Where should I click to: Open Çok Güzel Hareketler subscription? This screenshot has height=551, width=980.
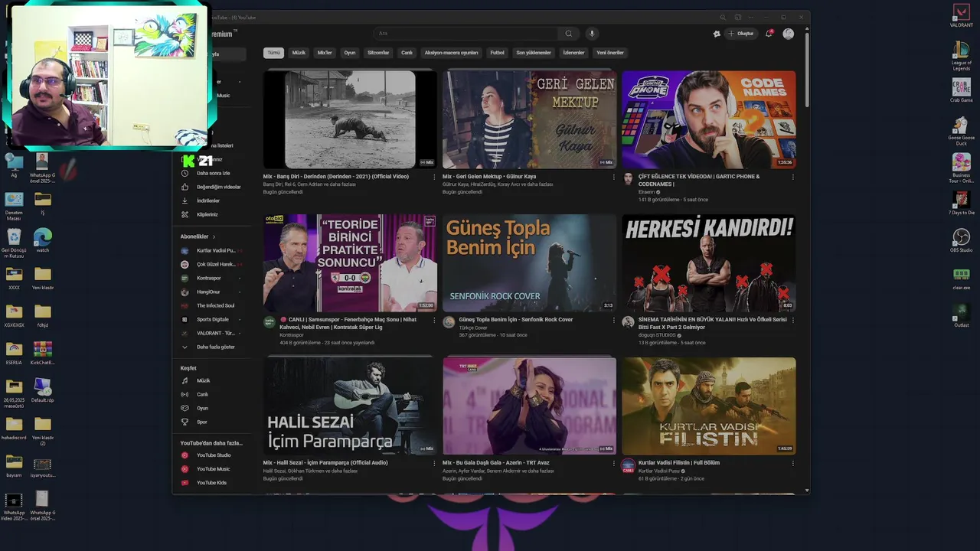tap(212, 264)
